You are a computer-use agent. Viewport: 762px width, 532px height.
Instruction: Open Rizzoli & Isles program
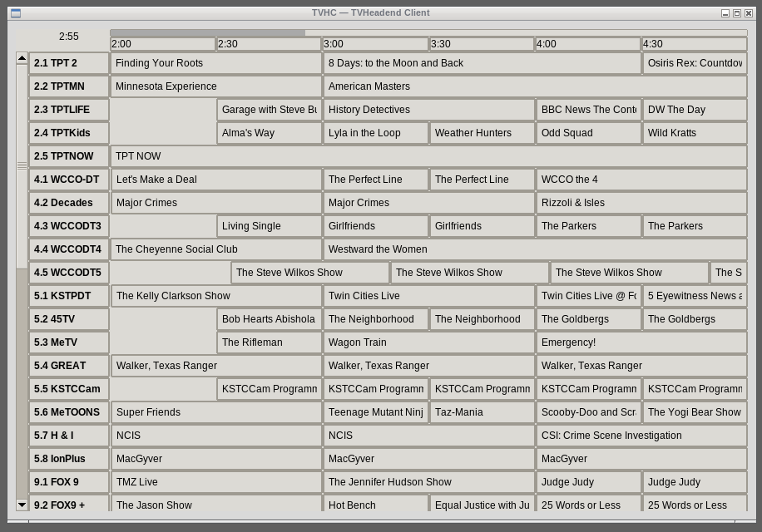coord(641,203)
